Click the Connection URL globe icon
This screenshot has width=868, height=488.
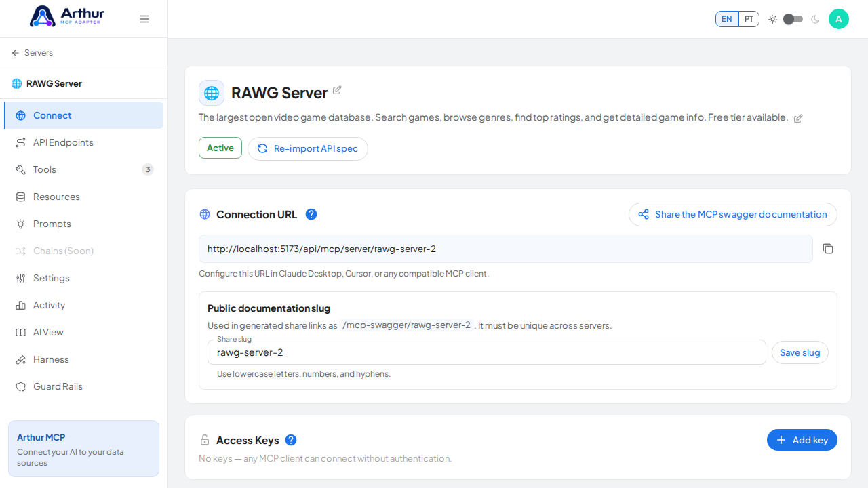205,214
